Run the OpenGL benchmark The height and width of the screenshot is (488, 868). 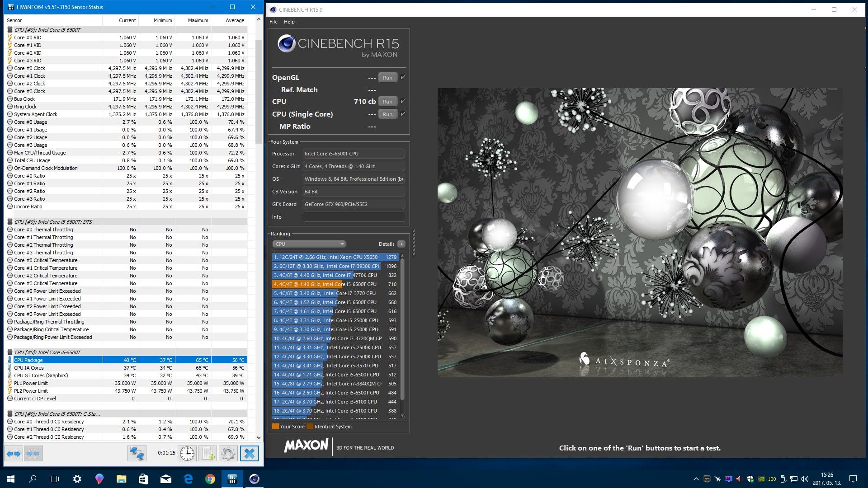(387, 78)
